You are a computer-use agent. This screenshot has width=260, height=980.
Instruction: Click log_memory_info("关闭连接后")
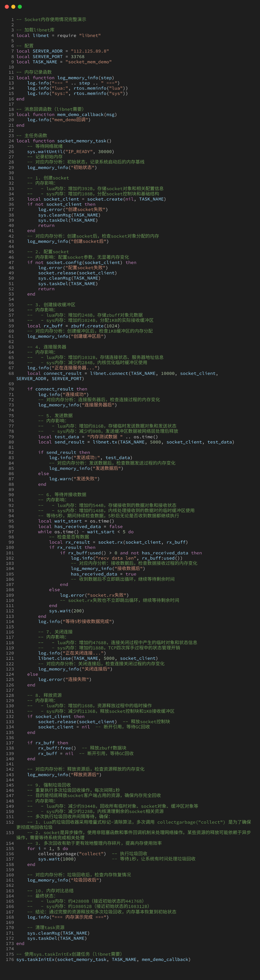point(75,669)
